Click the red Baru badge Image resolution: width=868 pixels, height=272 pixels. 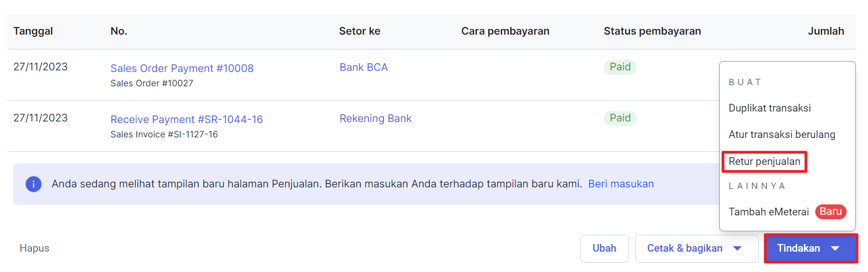[831, 212]
